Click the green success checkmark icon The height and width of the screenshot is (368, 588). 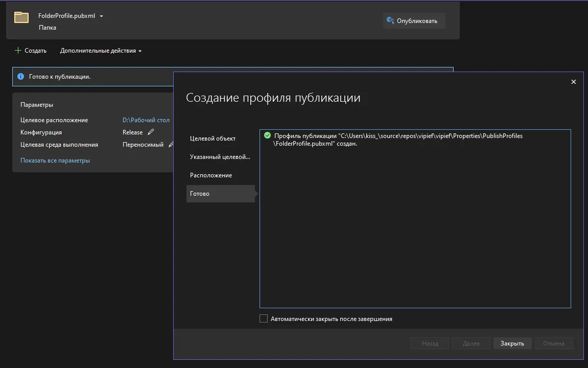click(267, 135)
